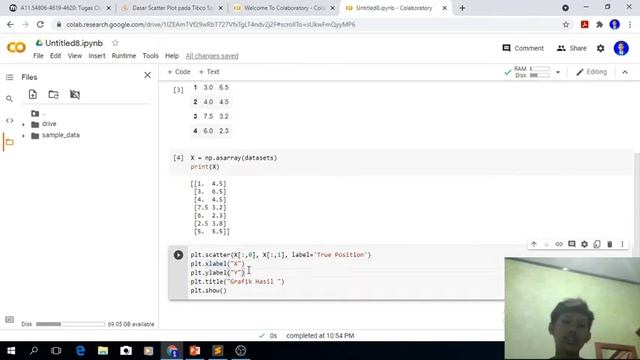Add a comment to the cell
640x360 pixels.
(571, 244)
